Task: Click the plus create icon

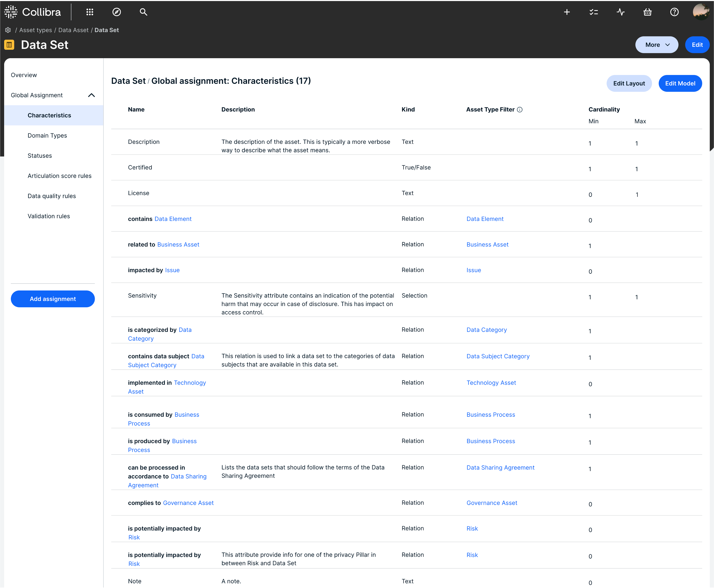Action: (x=566, y=12)
